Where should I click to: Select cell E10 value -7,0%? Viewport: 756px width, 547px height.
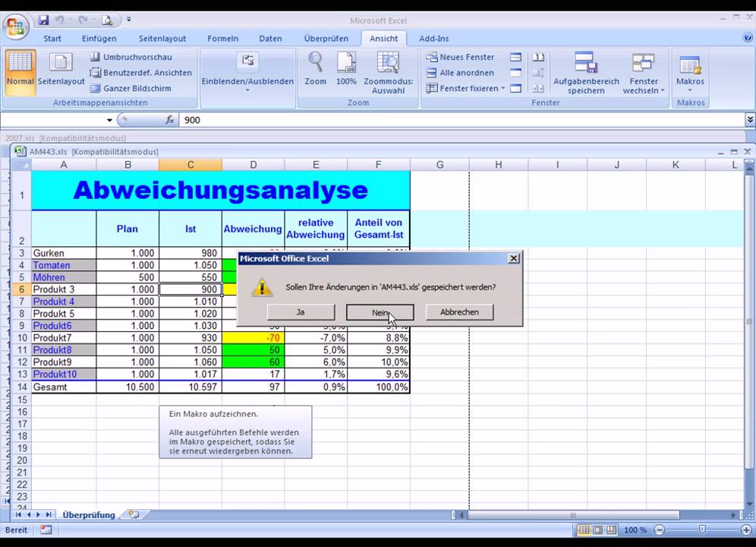click(316, 338)
